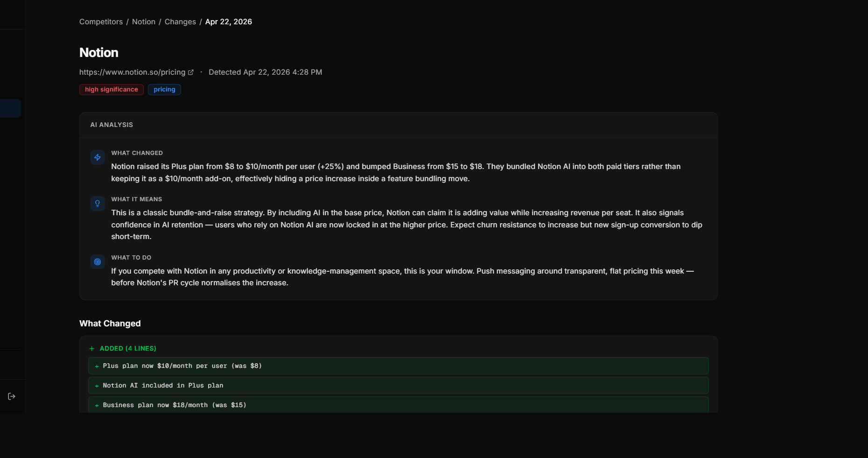Open the external link icon beside pricing URL
The width and height of the screenshot is (868, 458).
point(190,72)
